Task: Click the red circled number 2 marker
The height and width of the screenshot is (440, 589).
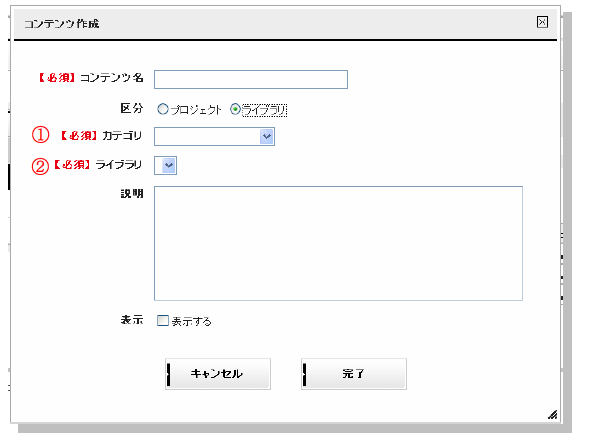Action: click(40, 166)
